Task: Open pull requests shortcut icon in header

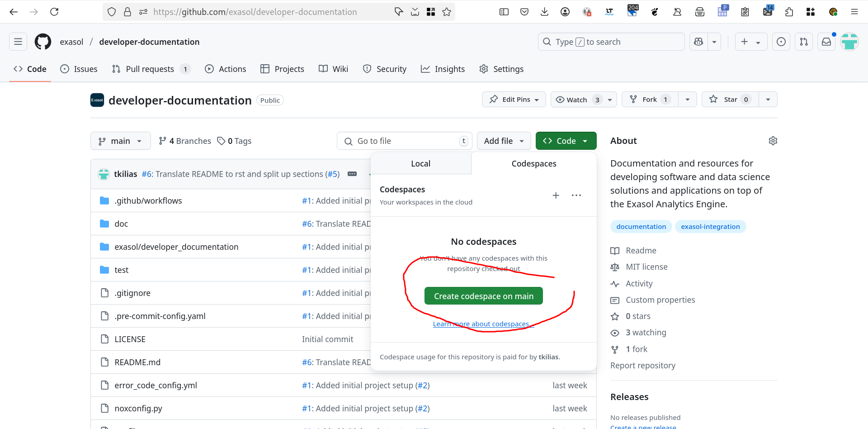Action: tap(804, 42)
